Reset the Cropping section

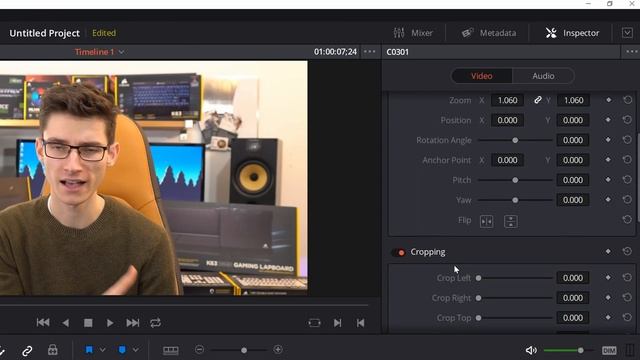click(627, 251)
